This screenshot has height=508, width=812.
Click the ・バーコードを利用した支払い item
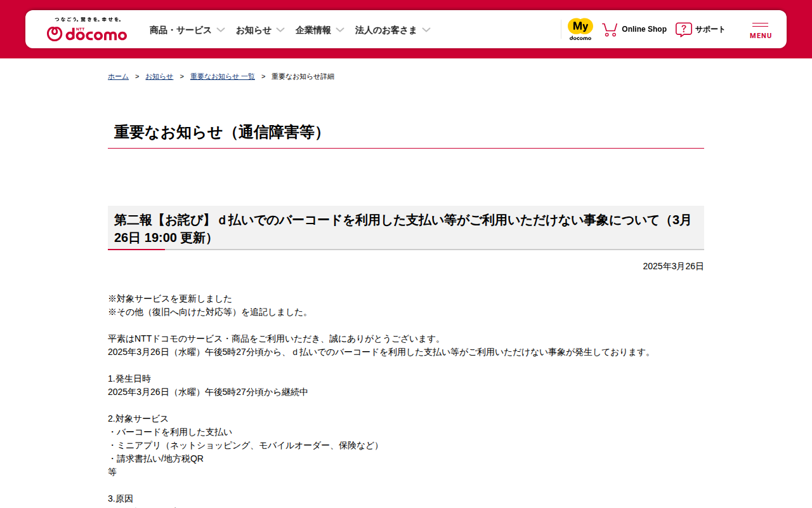click(x=170, y=432)
